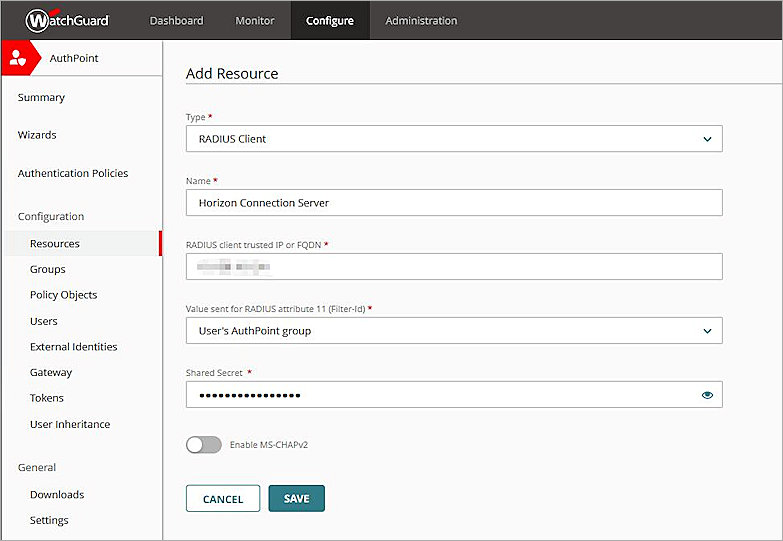Select Tokens in the Configuration menu
Image resolution: width=783 pixels, height=541 pixels.
click(x=47, y=398)
